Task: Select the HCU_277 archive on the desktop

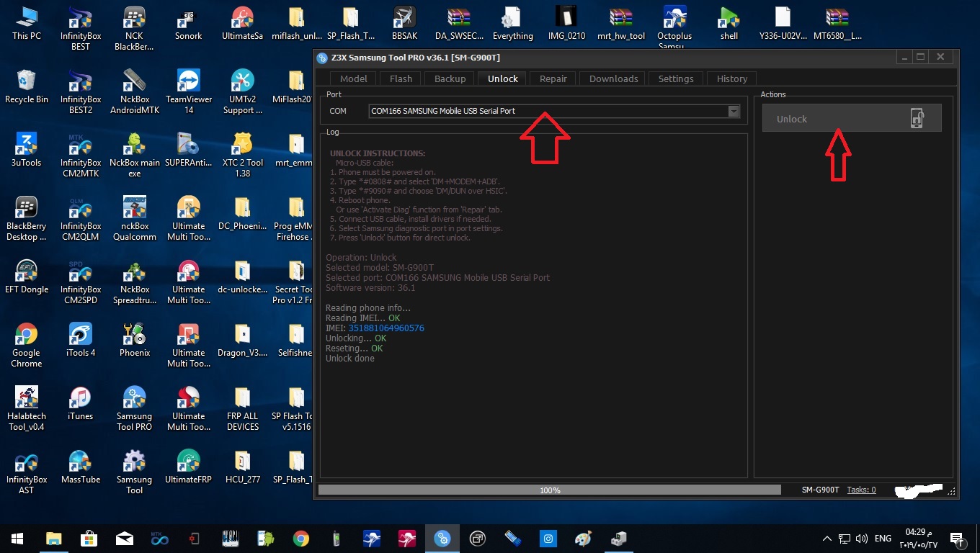Action: click(x=243, y=467)
